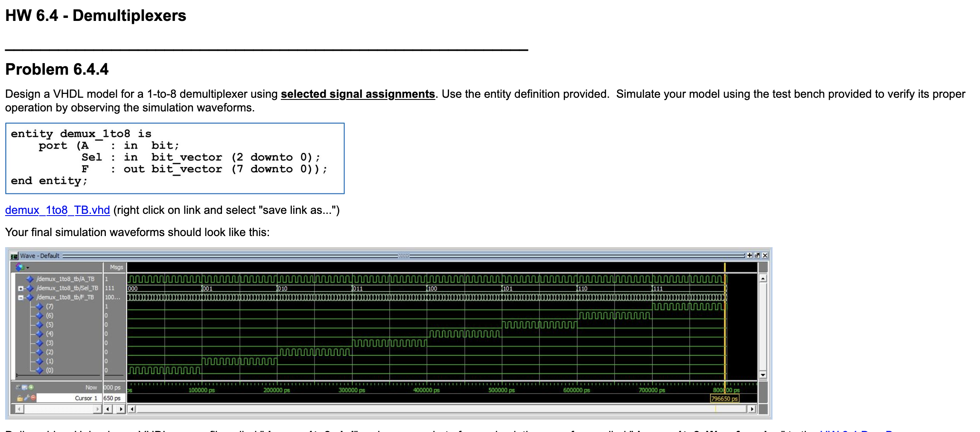Toggle the padlock to lock Cursor 1
This screenshot has height=432, width=980.
pos(20,398)
